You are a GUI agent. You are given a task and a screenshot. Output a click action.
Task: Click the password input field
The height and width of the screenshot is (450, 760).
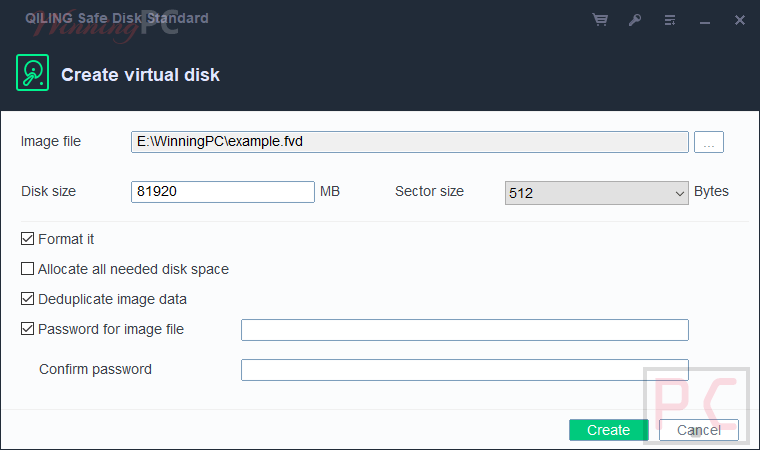tap(465, 330)
